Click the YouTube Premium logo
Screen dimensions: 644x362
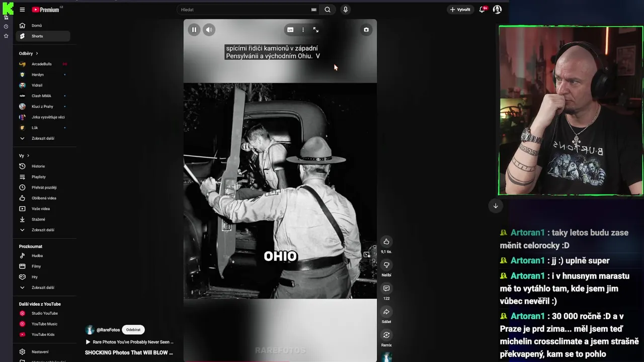46,10
